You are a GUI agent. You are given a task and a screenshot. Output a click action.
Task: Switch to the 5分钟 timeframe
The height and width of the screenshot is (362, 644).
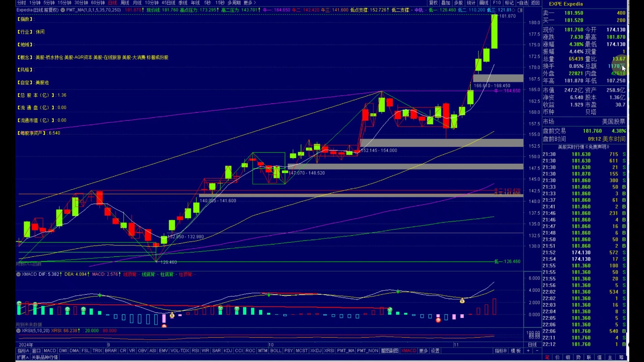49,3
